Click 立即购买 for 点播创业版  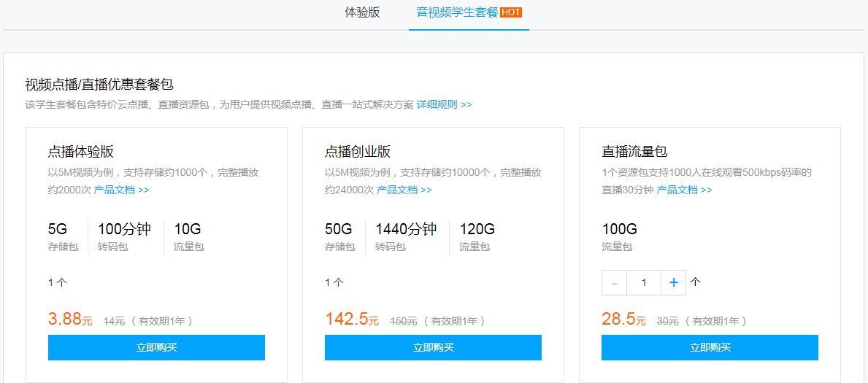(x=433, y=347)
